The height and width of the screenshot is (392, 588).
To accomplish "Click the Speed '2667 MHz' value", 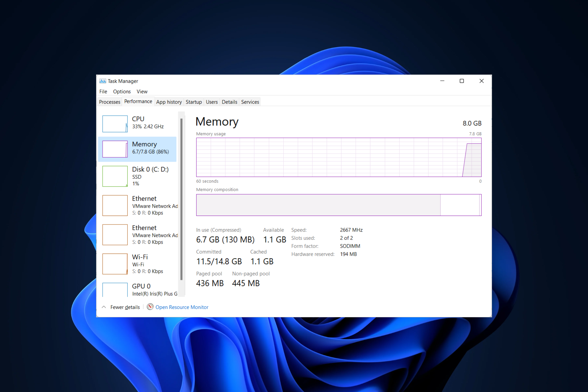I will click(351, 230).
